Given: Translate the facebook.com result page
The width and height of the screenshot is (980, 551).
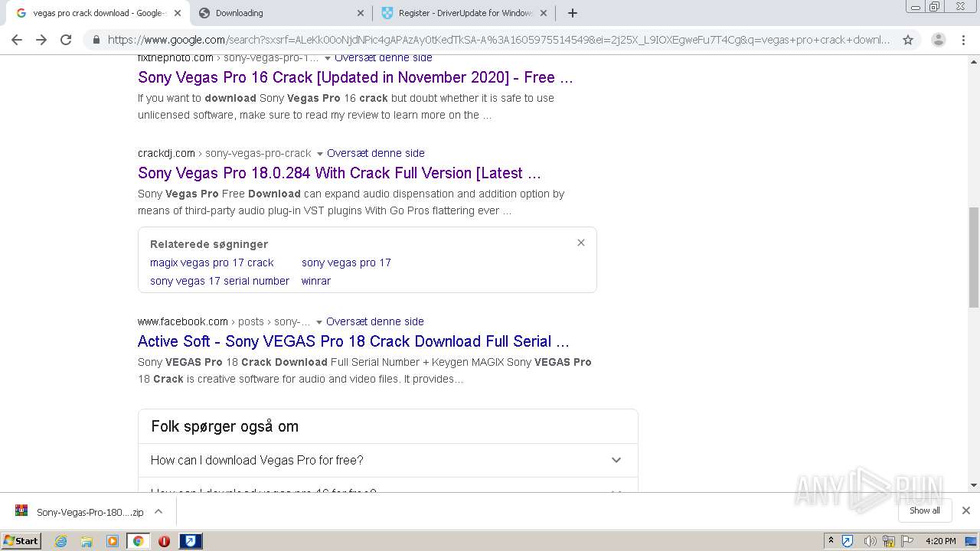Looking at the screenshot, I should click(x=374, y=321).
